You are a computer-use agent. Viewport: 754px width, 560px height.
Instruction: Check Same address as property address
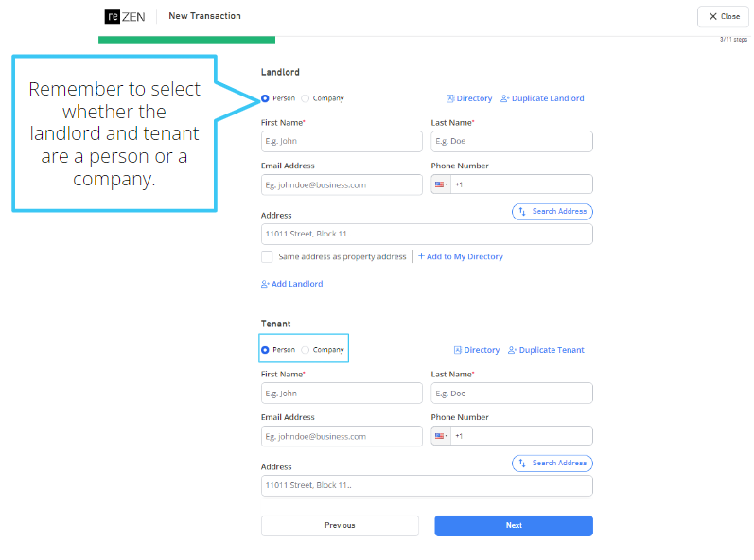coord(267,256)
